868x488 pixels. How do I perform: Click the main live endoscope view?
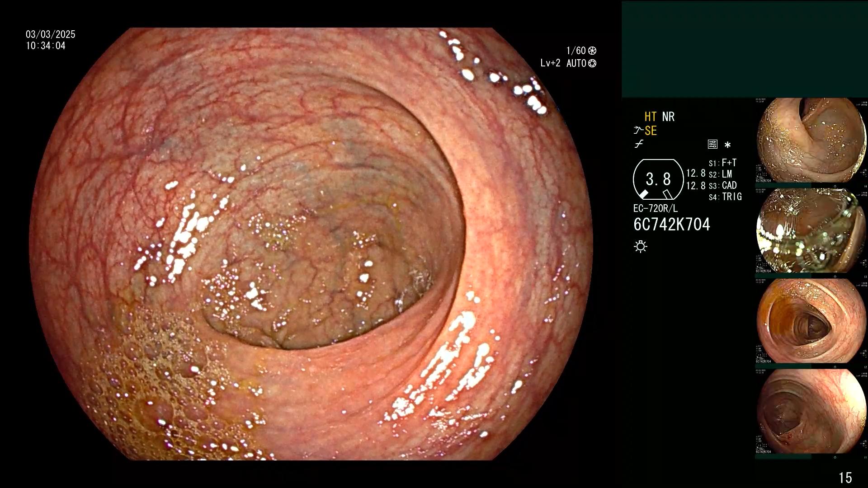click(311, 244)
